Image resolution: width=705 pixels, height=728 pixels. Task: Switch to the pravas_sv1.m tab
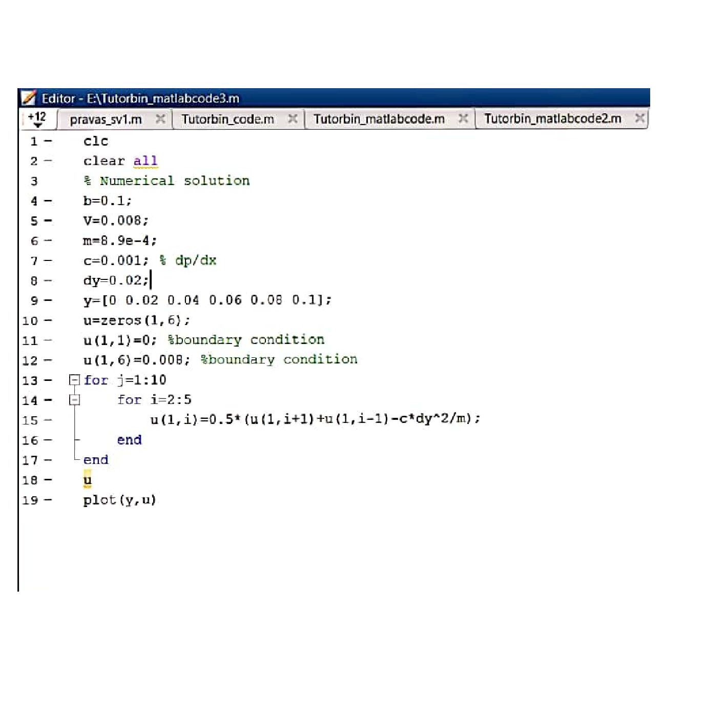106,119
